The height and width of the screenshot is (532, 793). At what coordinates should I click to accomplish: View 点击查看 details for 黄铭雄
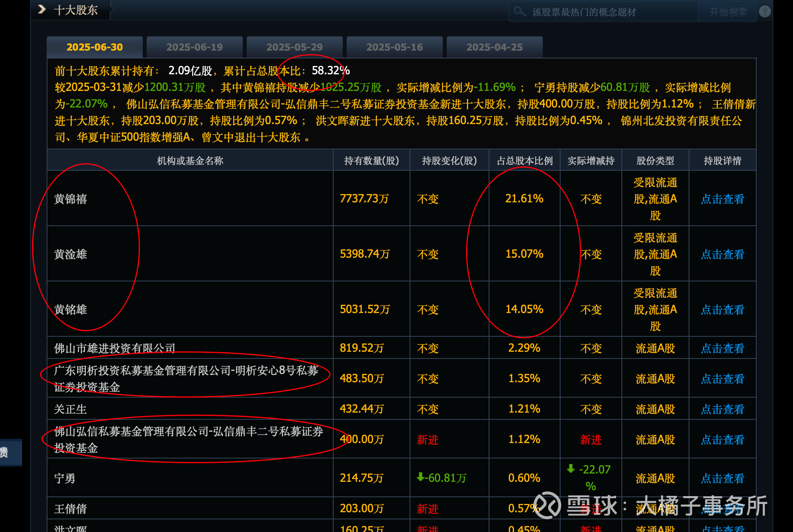point(722,309)
